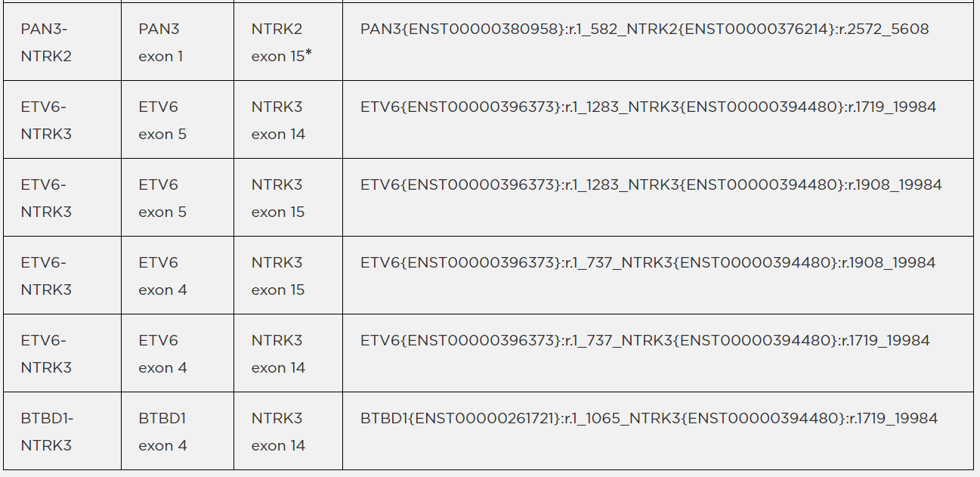
Task: Click ETV6 exon 5 beside NTRK3 exon 14
Action: tap(162, 120)
